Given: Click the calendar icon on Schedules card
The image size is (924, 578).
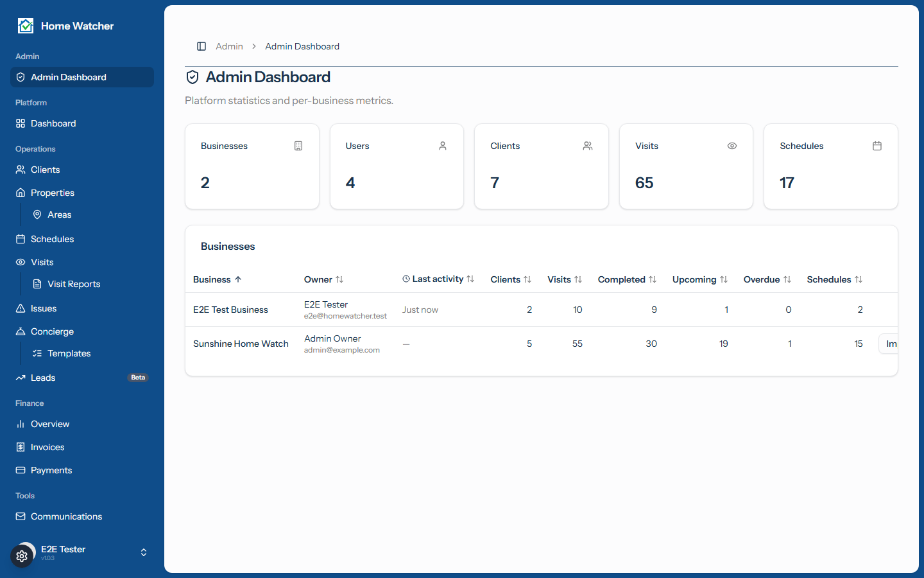Looking at the screenshot, I should (x=877, y=146).
